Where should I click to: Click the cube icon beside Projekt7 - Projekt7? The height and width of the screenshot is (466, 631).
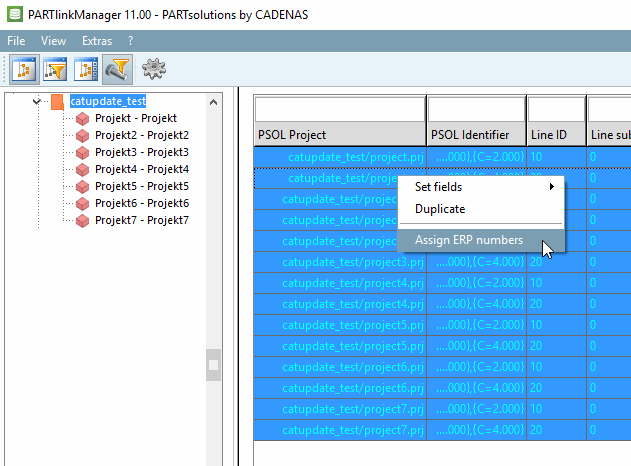click(82, 221)
